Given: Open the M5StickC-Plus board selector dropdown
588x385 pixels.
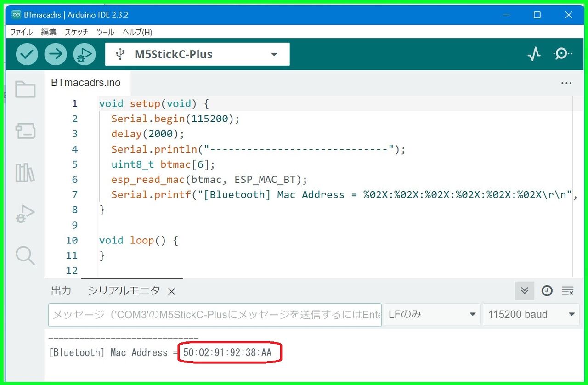Looking at the screenshot, I should tap(197, 54).
